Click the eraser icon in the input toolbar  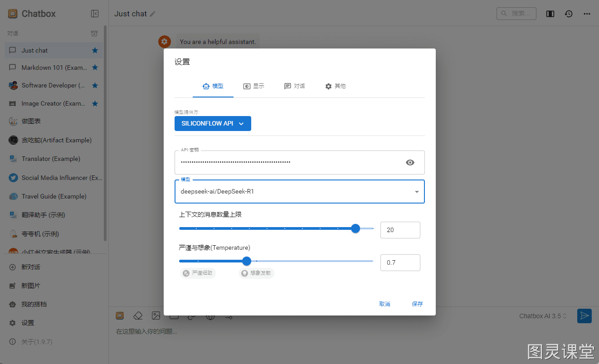click(138, 316)
